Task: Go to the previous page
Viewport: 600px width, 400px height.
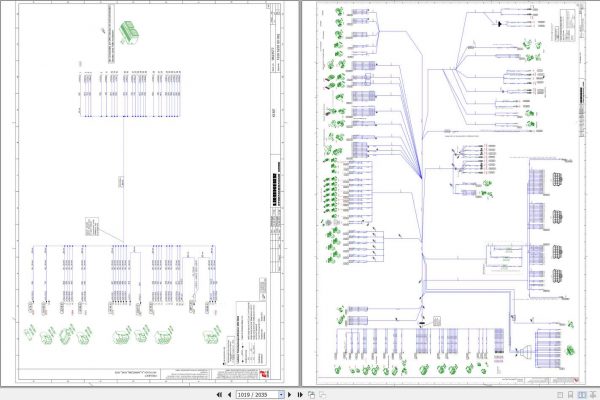Action: tap(229, 395)
